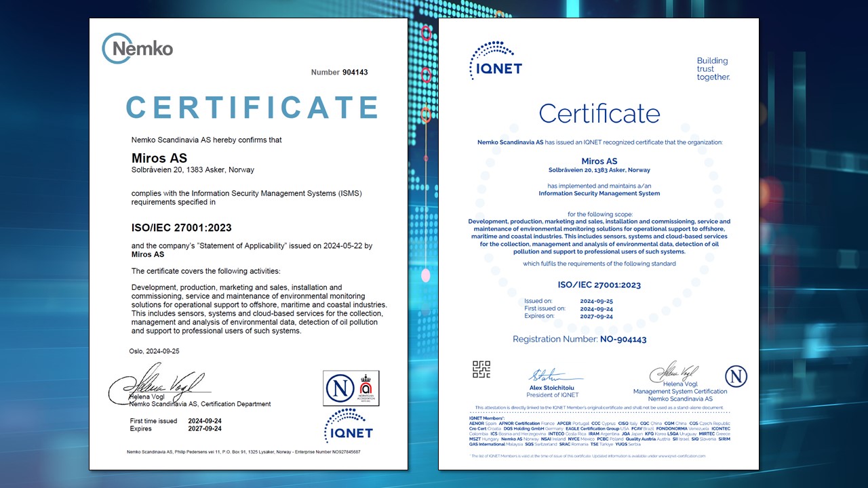Image resolution: width=868 pixels, height=488 pixels.
Task: Click the 'Certificate' heading on the IQNET certificate
Action: click(x=599, y=113)
